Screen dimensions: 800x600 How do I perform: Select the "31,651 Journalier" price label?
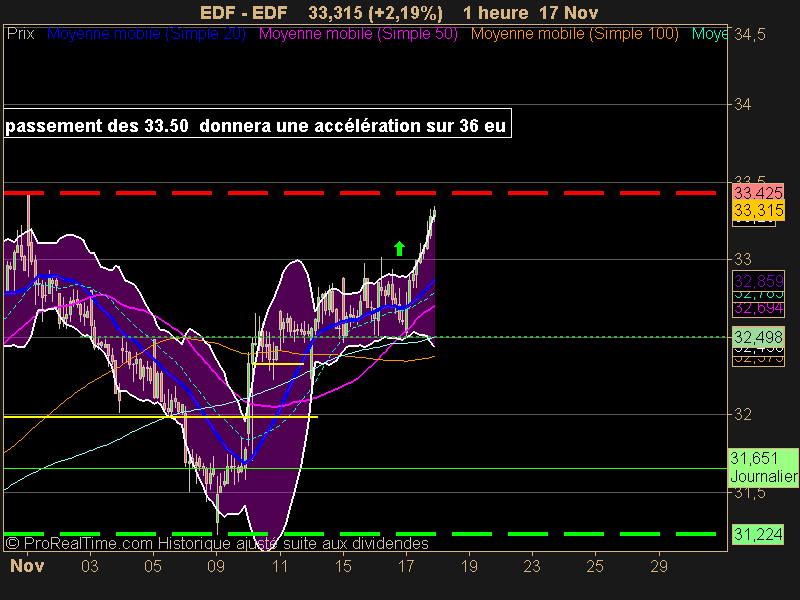point(763,467)
